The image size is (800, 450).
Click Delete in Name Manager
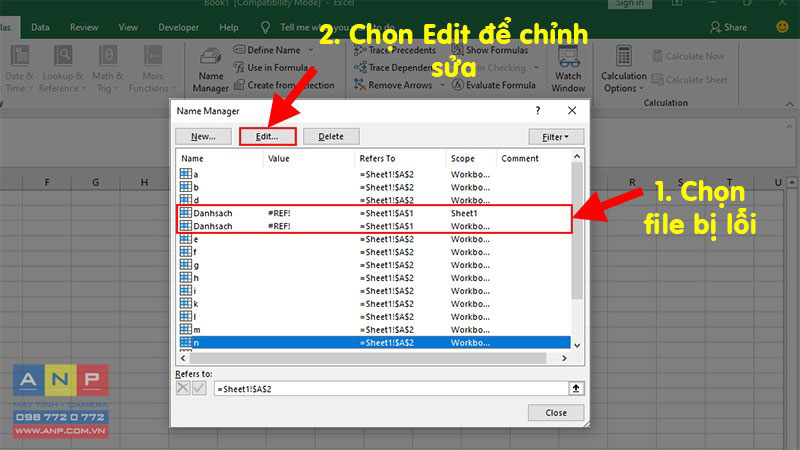pyautogui.click(x=331, y=136)
